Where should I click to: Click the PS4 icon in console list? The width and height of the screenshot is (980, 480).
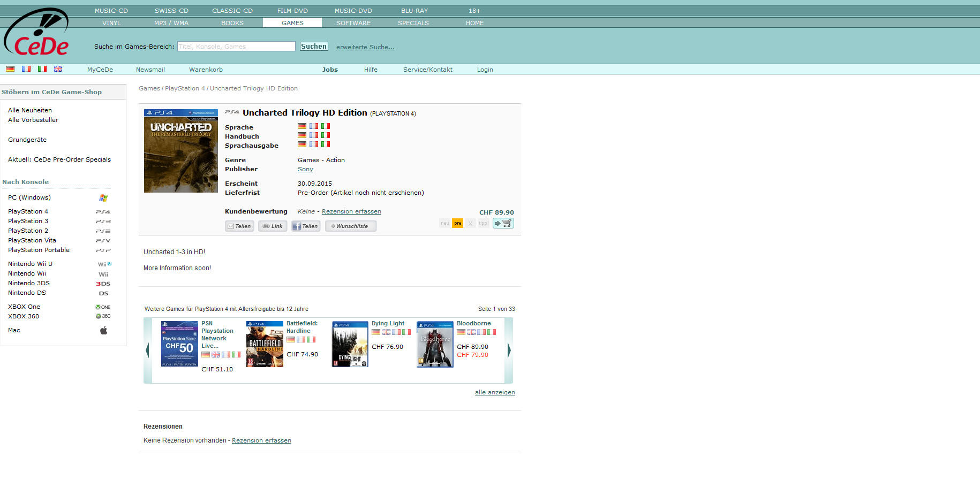pyautogui.click(x=103, y=212)
